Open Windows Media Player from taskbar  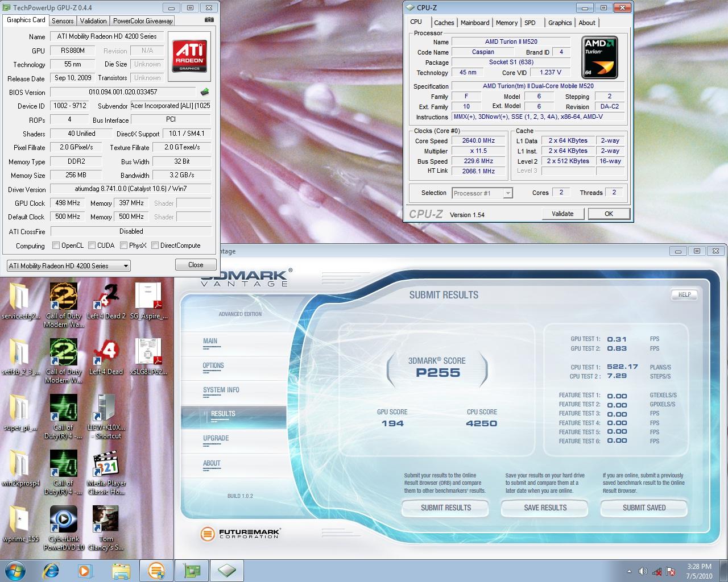(x=85, y=570)
